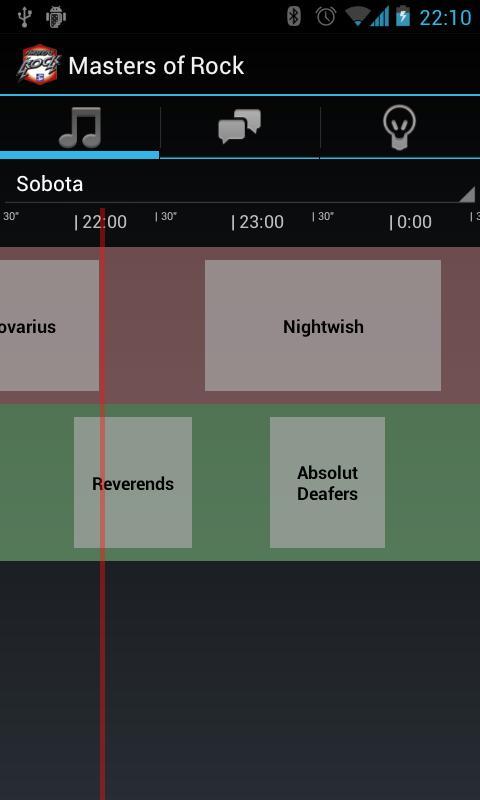Open the lightbulb tips tab
This screenshot has width=480, height=800.
400,127
